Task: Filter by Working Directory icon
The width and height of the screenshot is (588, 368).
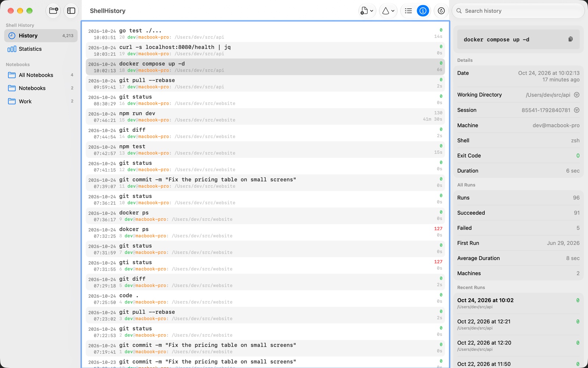Action: point(577,95)
